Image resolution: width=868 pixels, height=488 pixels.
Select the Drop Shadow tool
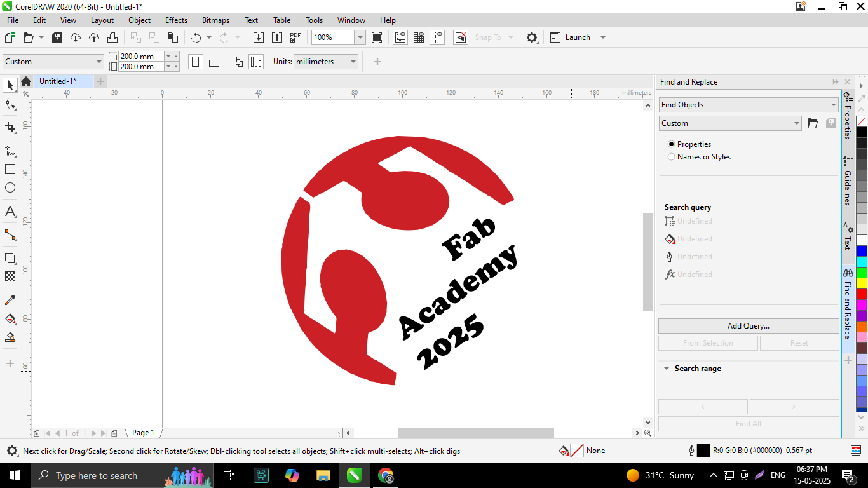click(x=10, y=258)
